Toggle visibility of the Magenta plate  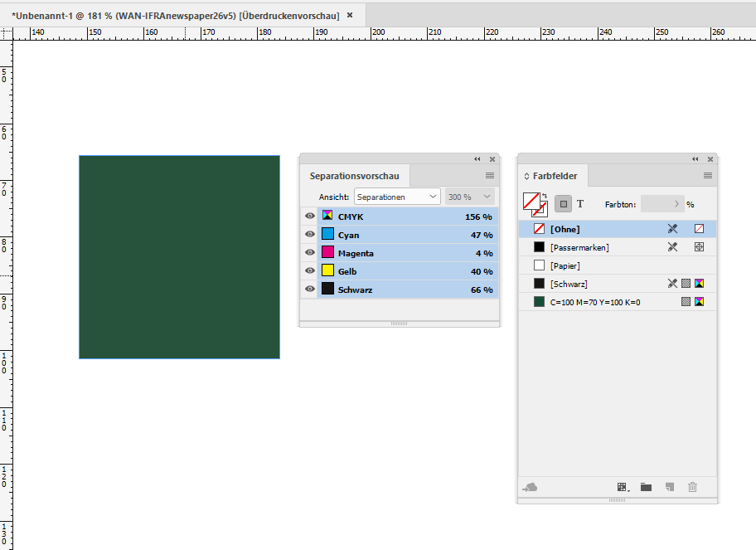point(309,253)
